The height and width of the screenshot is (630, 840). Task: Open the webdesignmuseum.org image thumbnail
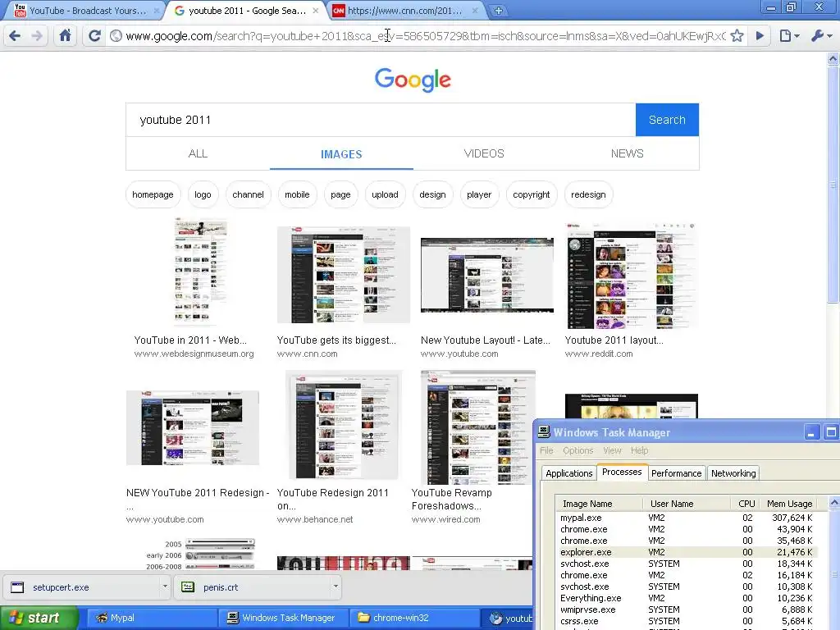click(201, 272)
